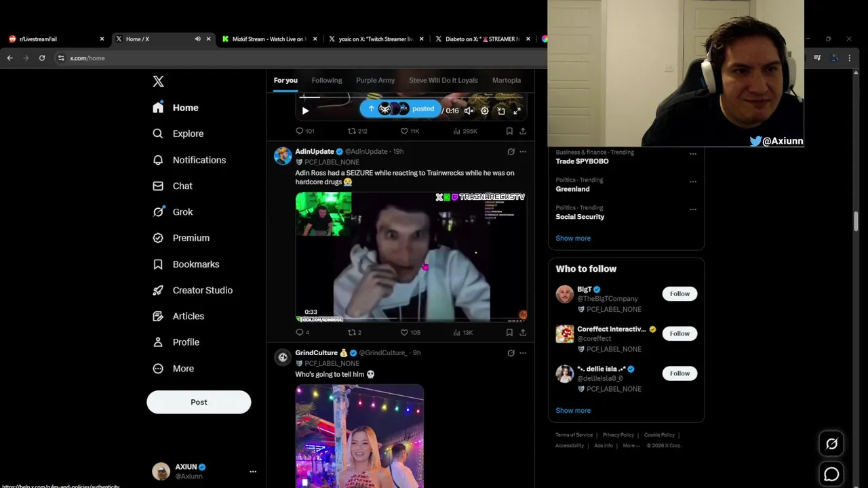Click Grok icon on AdinUpdate post
The image size is (868, 488).
[x=511, y=152]
